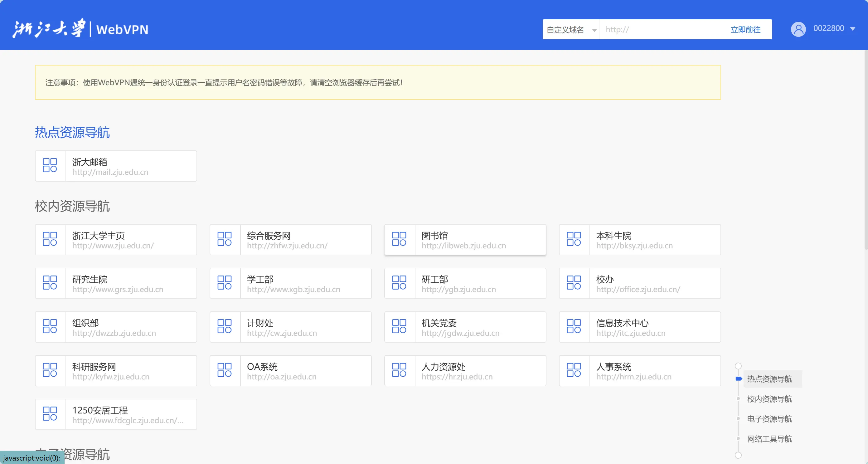Jump to 网络工具导航 in side navigation
This screenshot has width=868, height=464.
769,439
